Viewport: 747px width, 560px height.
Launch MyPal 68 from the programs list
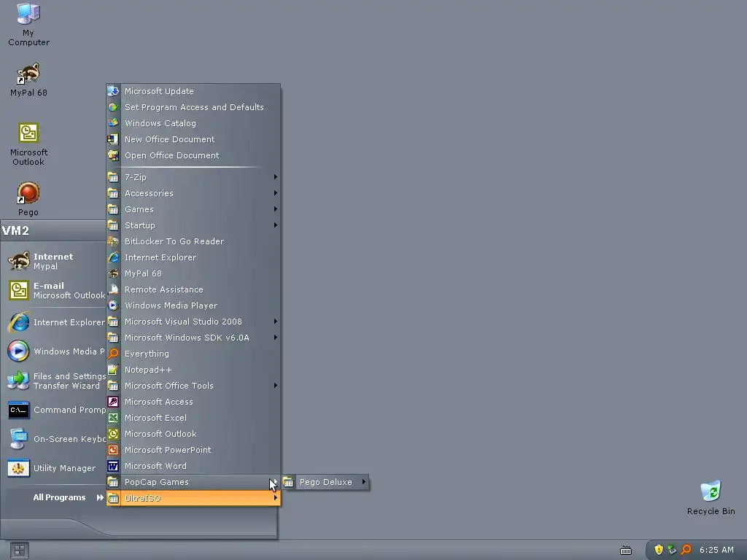click(x=193, y=273)
